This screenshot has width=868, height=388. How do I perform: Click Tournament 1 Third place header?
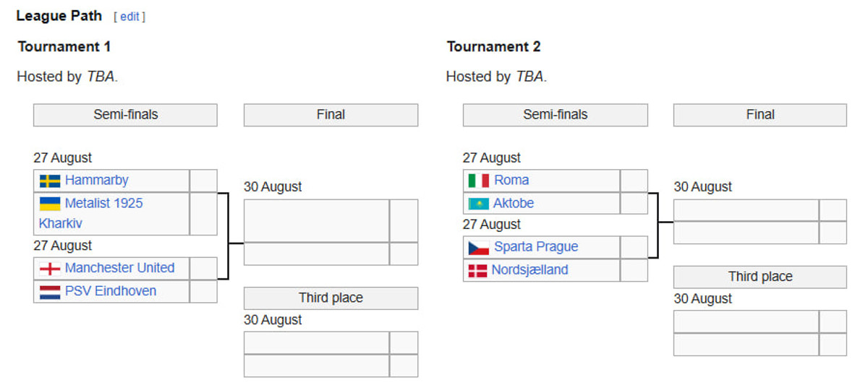(x=331, y=298)
